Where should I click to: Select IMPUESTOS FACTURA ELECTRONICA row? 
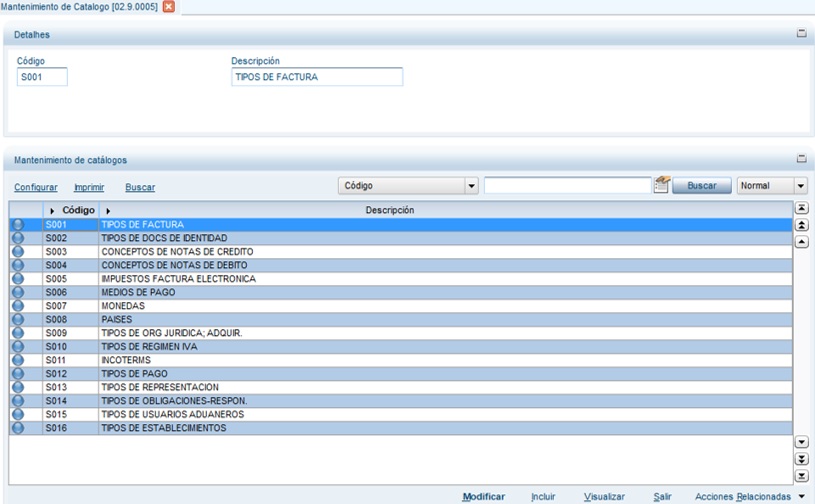[401, 278]
